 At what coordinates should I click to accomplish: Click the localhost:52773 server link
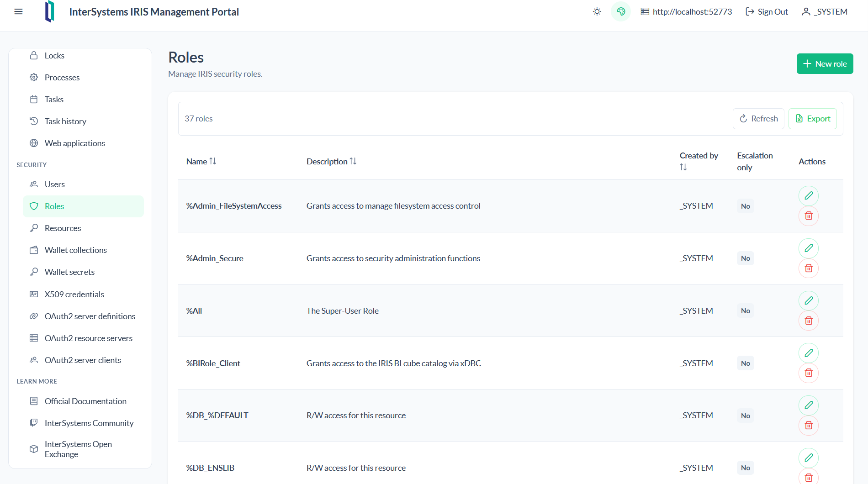(x=686, y=11)
